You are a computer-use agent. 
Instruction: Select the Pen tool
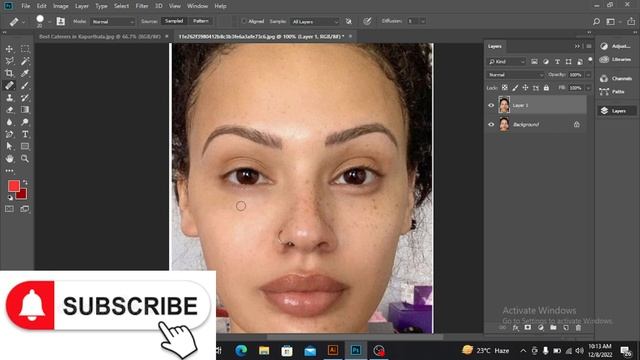tap(9, 134)
